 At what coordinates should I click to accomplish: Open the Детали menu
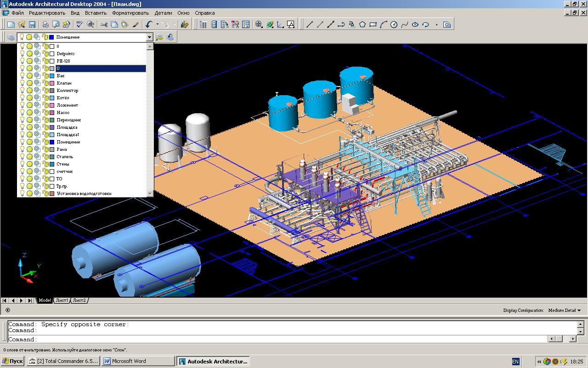point(163,13)
